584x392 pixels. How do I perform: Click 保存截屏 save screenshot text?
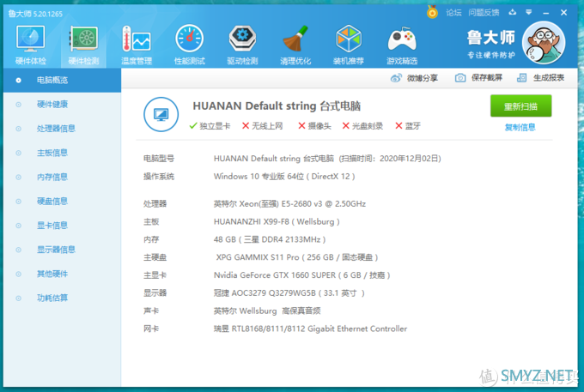487,78
